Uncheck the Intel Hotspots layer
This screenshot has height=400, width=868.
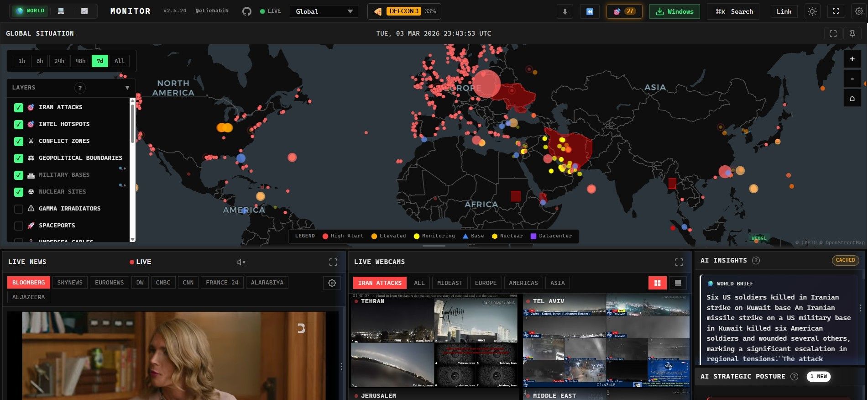(x=19, y=124)
